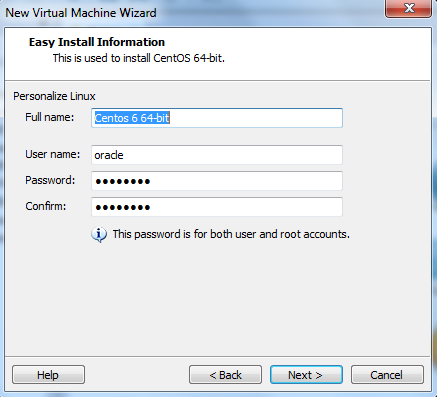Open Help for the wizard
437x397 pixels.
pyautogui.click(x=48, y=375)
